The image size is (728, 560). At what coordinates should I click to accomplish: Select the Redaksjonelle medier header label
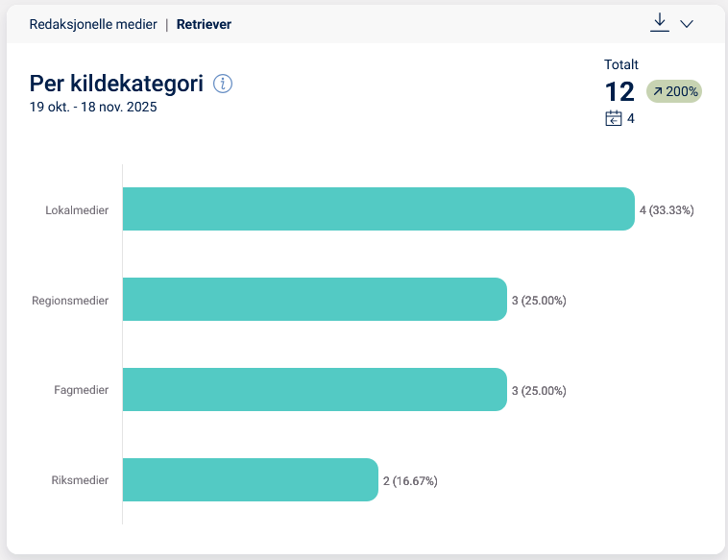[93, 24]
